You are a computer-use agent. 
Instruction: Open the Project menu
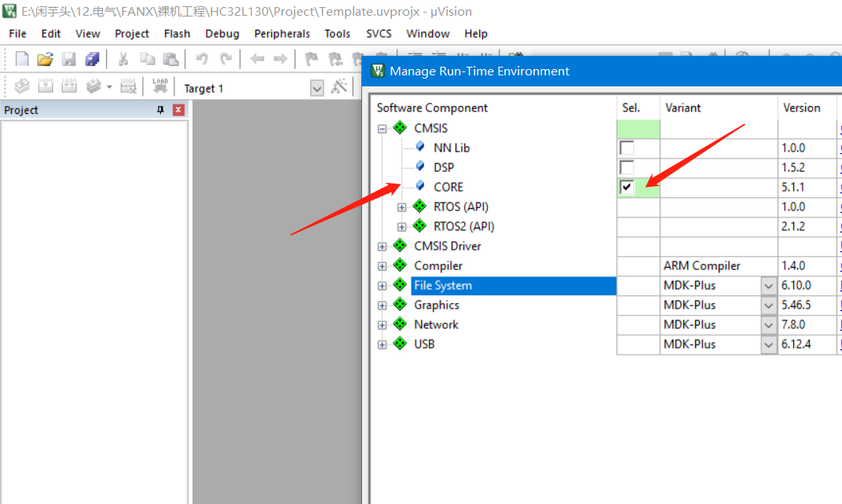coord(132,33)
